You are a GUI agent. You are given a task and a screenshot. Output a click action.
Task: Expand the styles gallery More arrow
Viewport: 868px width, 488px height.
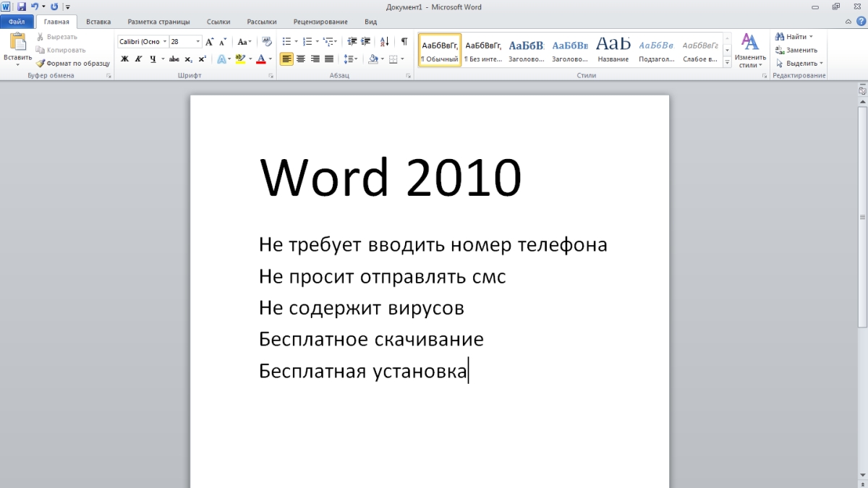click(x=727, y=64)
